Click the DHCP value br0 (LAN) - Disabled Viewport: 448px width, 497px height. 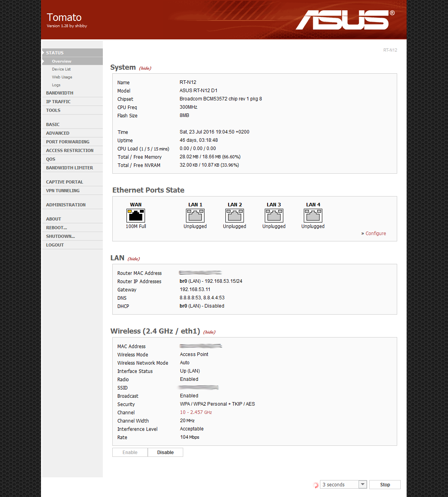(x=202, y=306)
